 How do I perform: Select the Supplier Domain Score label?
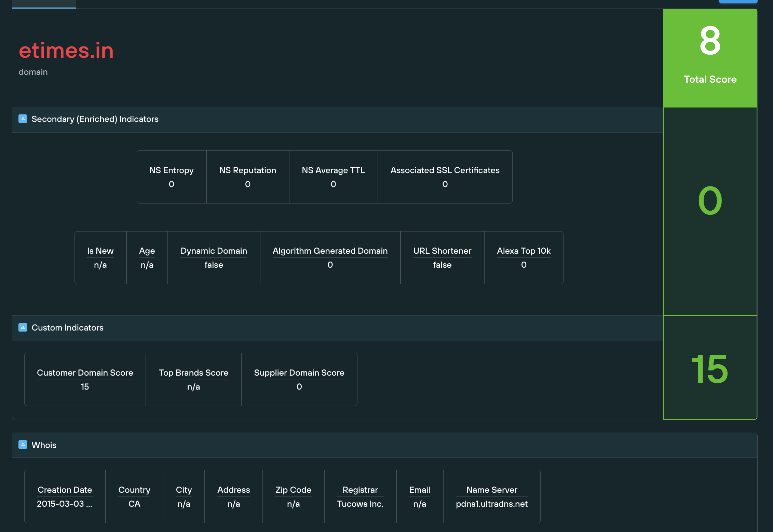click(299, 373)
